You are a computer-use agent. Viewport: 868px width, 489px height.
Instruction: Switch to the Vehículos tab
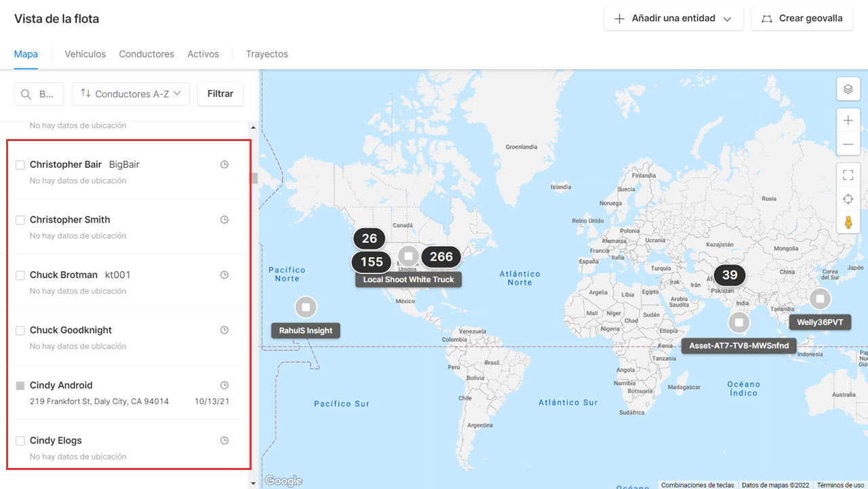coord(85,54)
